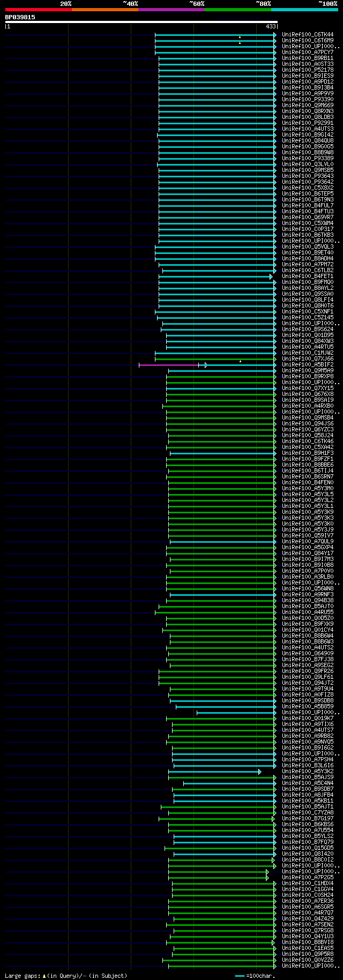343x980 pixels.
Task: Click the white query sequence bar
Action: pos(141,22)
